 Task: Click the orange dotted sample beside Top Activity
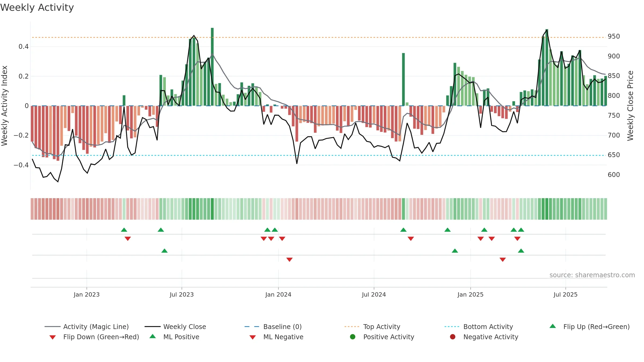(x=352, y=327)
